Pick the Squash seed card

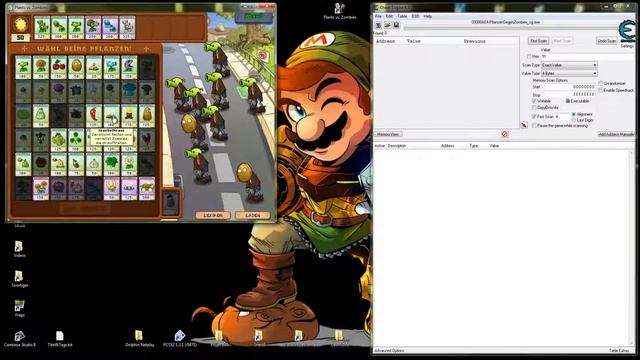point(41,116)
